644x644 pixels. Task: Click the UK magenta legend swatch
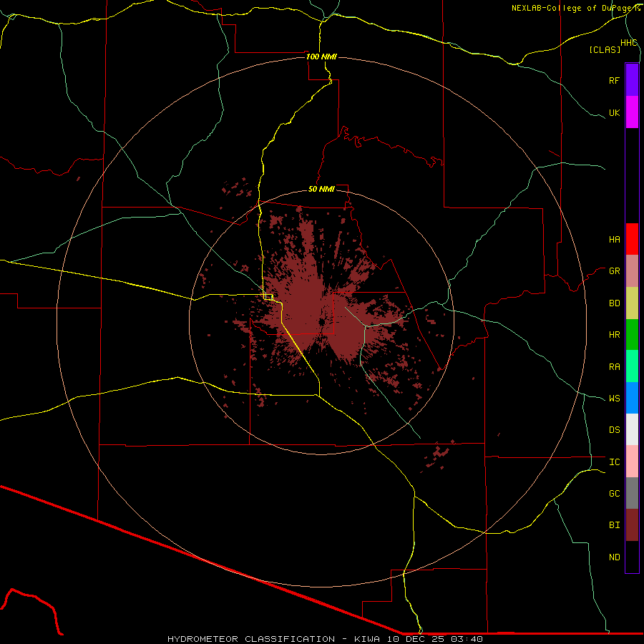pyautogui.click(x=632, y=112)
